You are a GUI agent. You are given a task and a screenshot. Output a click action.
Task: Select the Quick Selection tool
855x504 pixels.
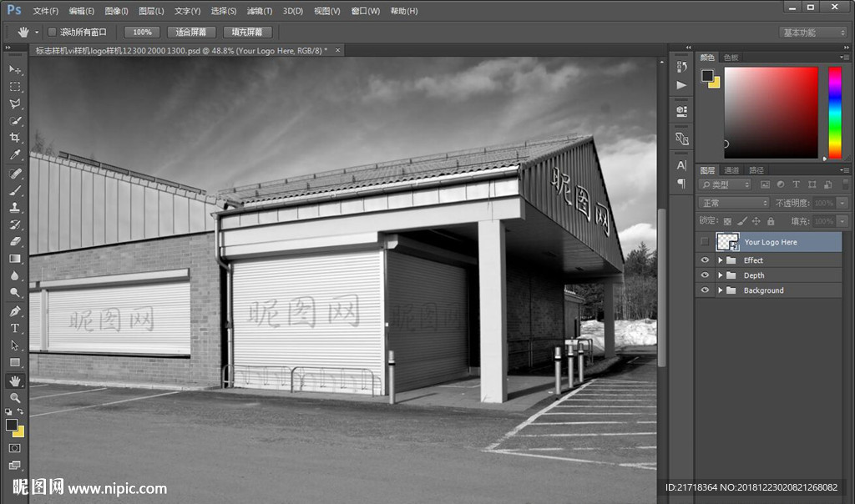(15, 120)
